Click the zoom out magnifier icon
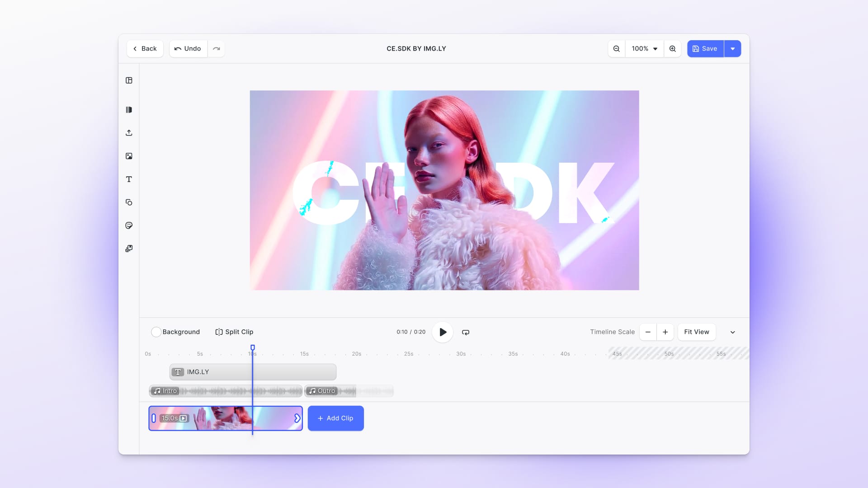This screenshot has width=868, height=488. click(x=616, y=49)
